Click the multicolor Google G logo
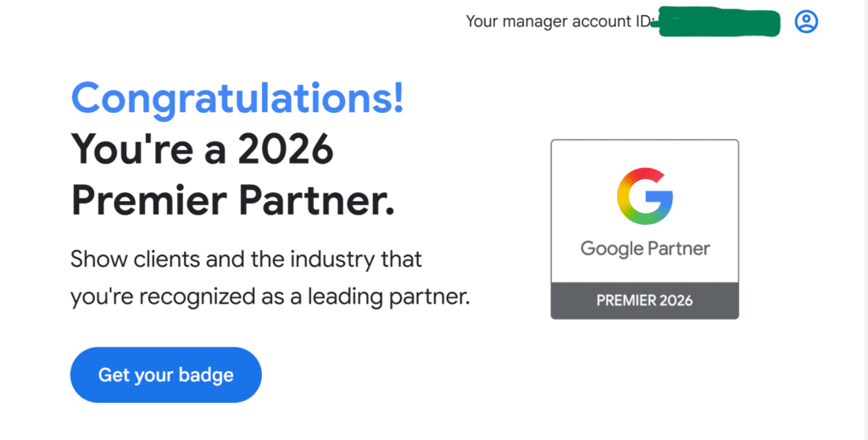 click(644, 197)
